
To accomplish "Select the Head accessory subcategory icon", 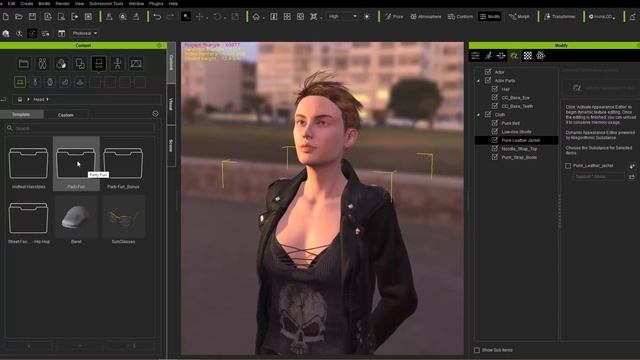I will tap(20, 82).
